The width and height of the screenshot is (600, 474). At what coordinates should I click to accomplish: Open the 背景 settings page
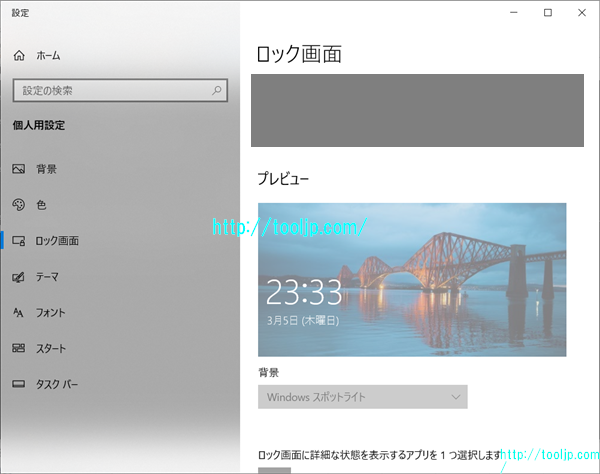(x=46, y=169)
